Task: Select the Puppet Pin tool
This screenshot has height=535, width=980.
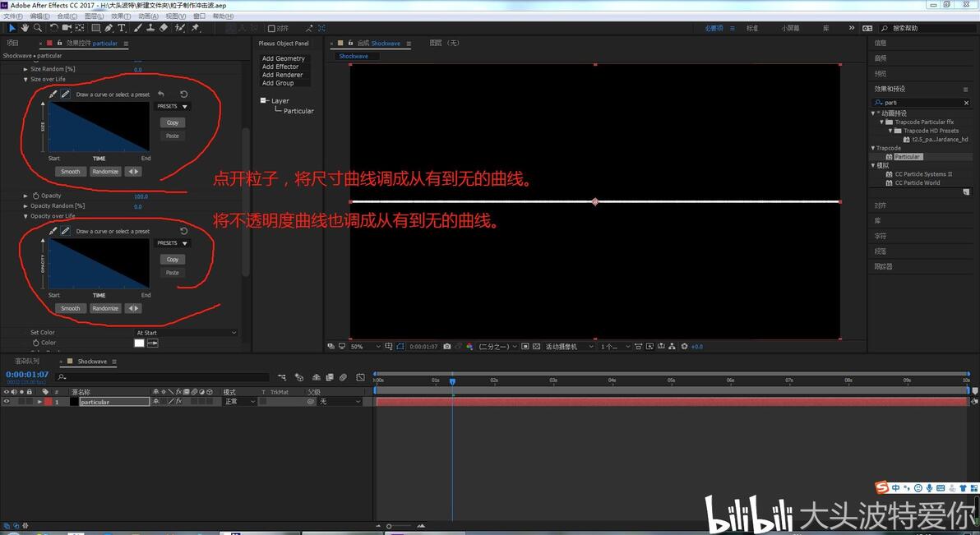Action: (196, 27)
